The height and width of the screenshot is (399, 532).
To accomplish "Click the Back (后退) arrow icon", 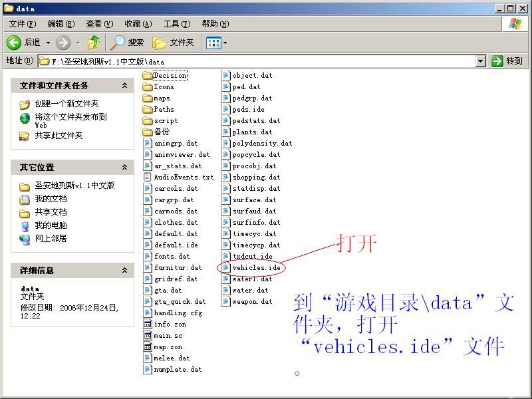I will tap(14, 43).
